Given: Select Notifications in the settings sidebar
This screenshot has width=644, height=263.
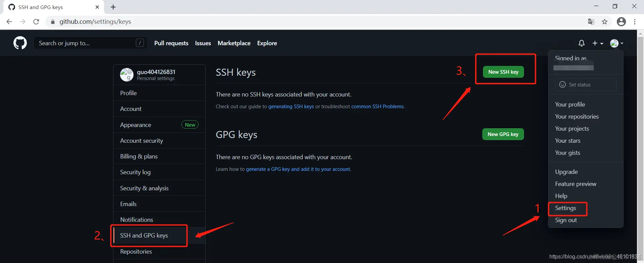Looking at the screenshot, I should pos(159,220).
